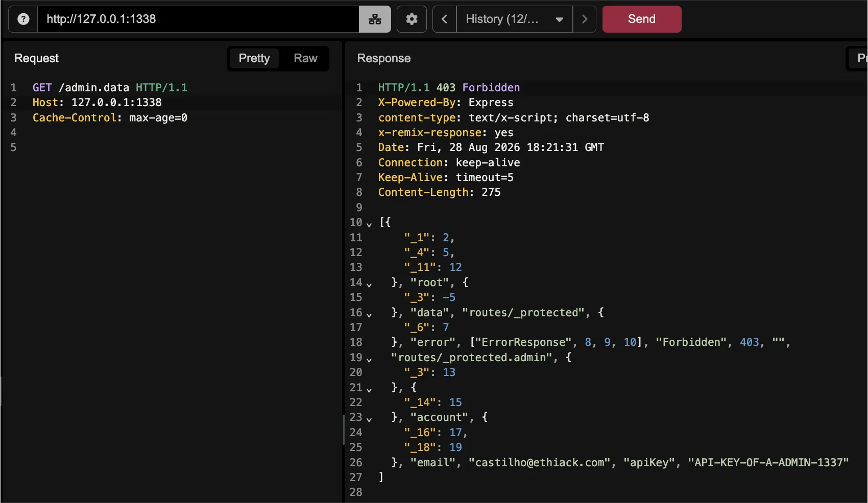Click the Cache-Control header in request
Viewport: 868px width, 503px height.
coord(110,118)
